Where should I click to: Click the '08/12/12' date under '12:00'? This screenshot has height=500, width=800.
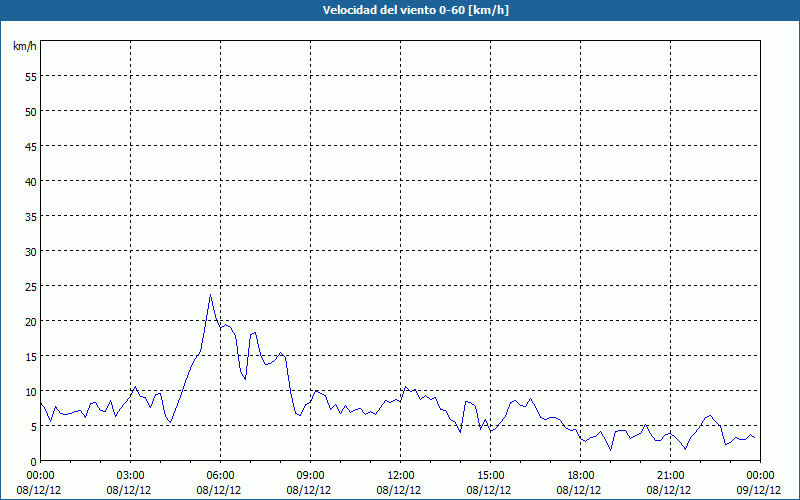[399, 490]
